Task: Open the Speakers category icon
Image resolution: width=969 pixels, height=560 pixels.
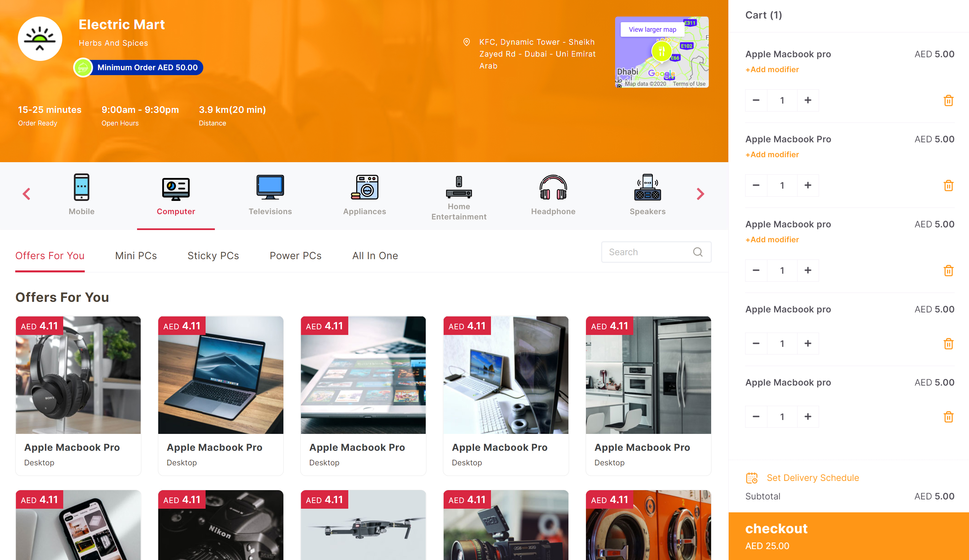Action: (x=648, y=187)
